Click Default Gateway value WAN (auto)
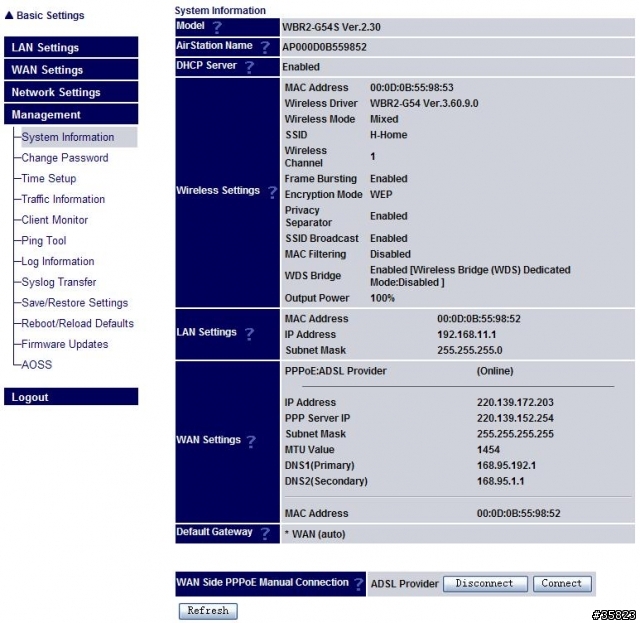Viewport: 640px width, 623px height. tap(319, 534)
